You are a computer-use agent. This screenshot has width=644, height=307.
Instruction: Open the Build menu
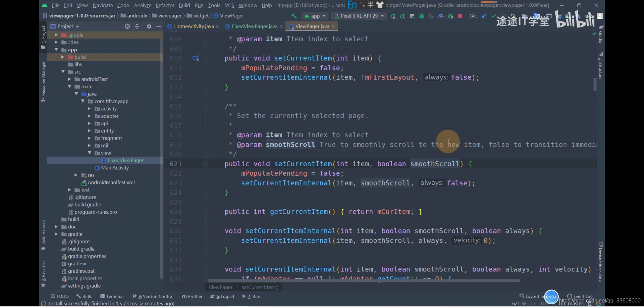184,5
